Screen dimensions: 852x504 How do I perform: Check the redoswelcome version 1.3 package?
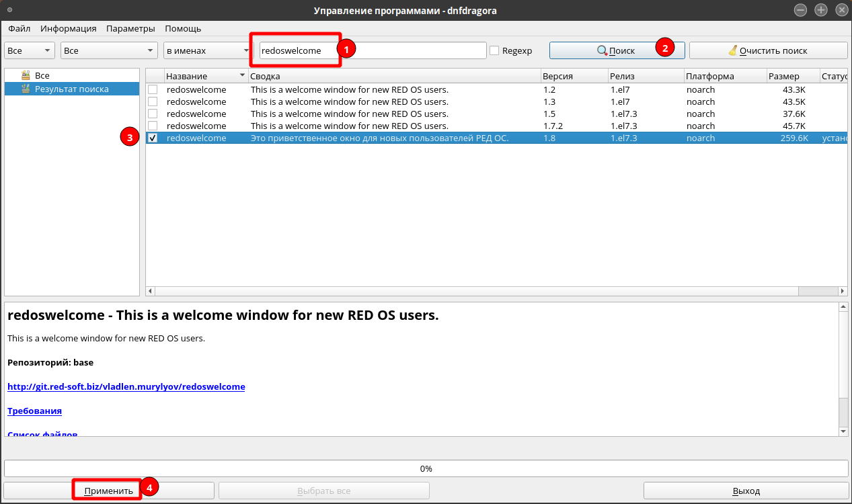click(153, 101)
